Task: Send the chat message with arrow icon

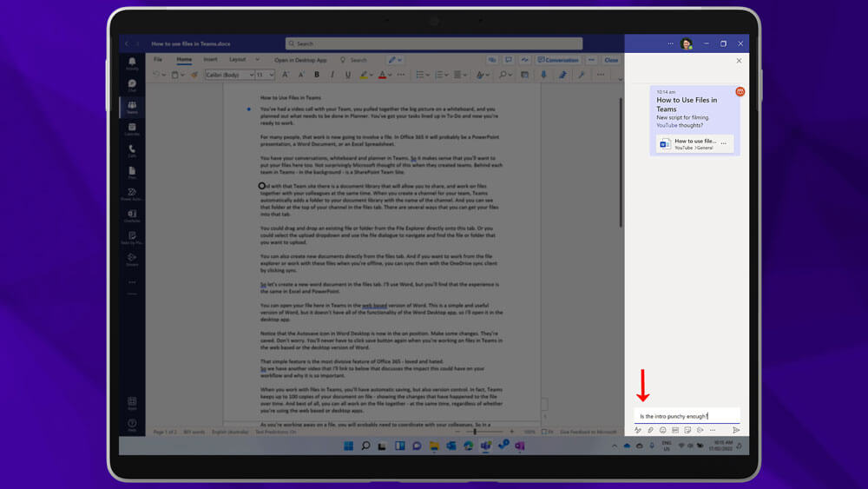Action: coord(735,430)
